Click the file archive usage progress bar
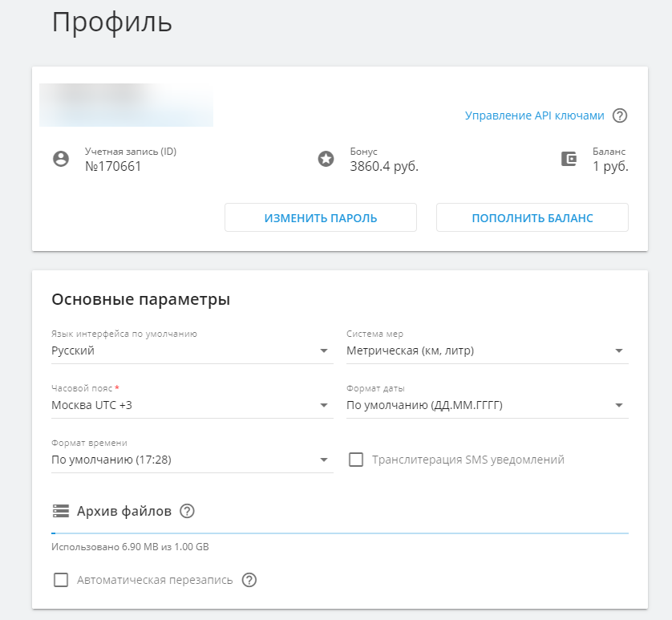This screenshot has width=672, height=620. (339, 533)
